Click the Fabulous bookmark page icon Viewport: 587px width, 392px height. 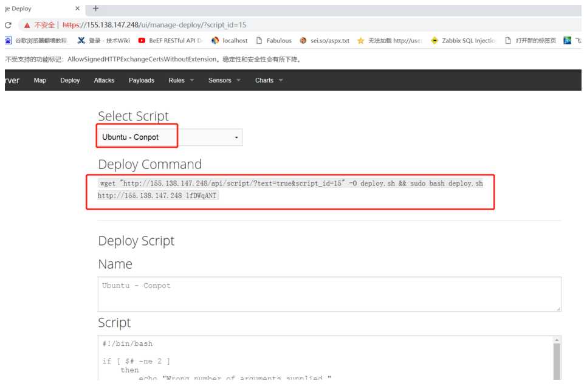(259, 41)
